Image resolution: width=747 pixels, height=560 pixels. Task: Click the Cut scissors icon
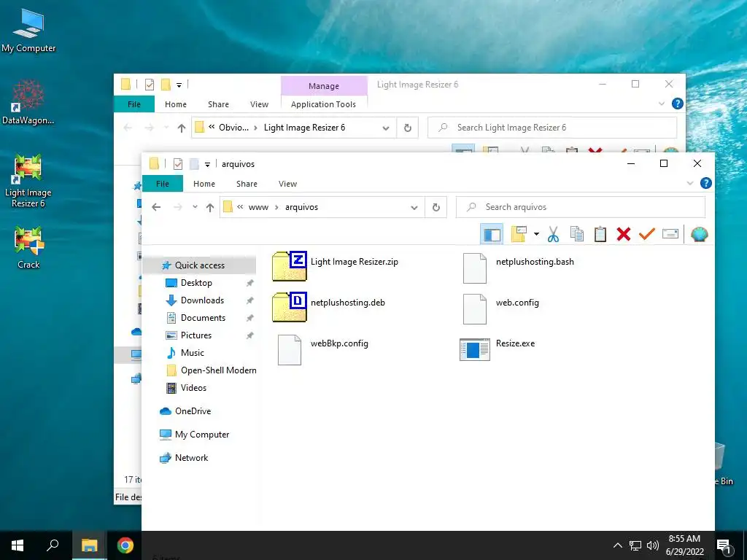coord(553,234)
